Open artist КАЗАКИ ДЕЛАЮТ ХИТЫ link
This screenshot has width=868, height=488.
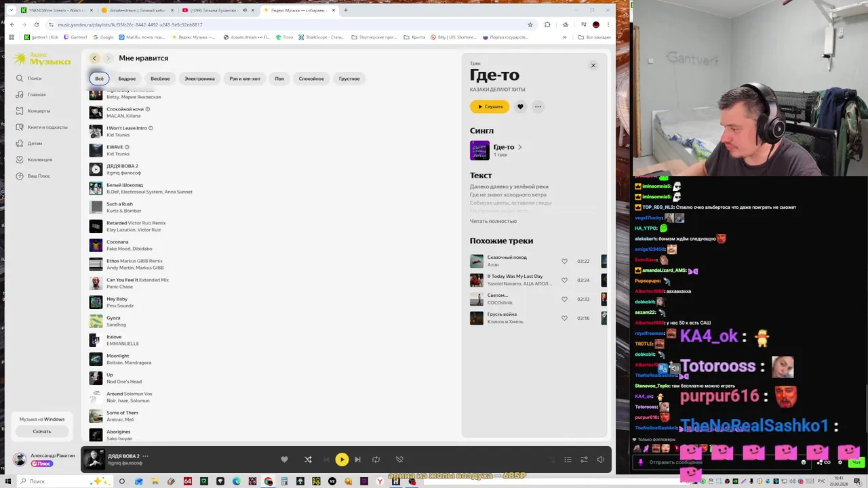[497, 89]
